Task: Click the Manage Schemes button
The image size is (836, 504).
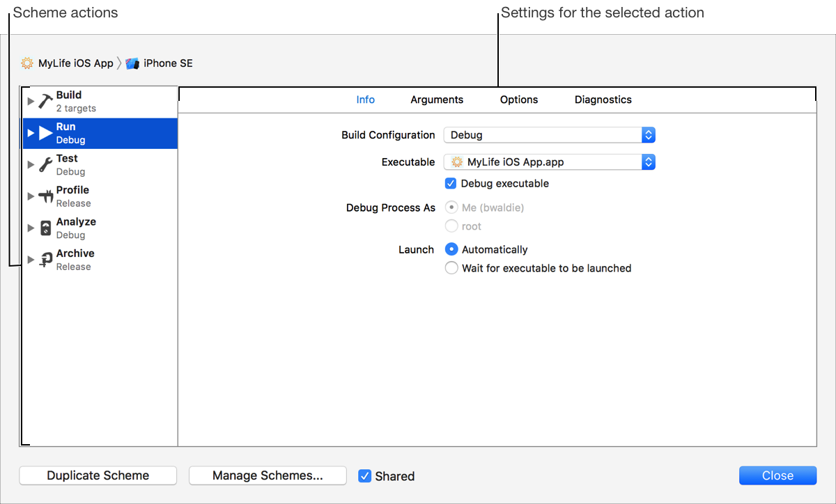Action: [268, 475]
